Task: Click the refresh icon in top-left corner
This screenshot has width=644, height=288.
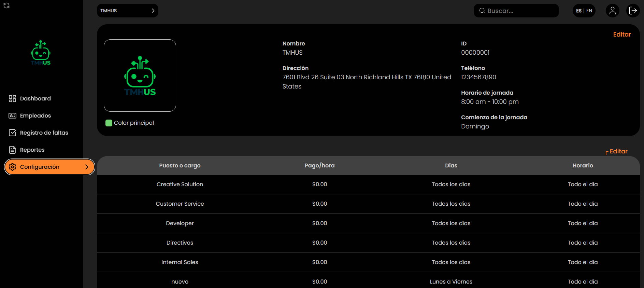Action: (x=6, y=5)
